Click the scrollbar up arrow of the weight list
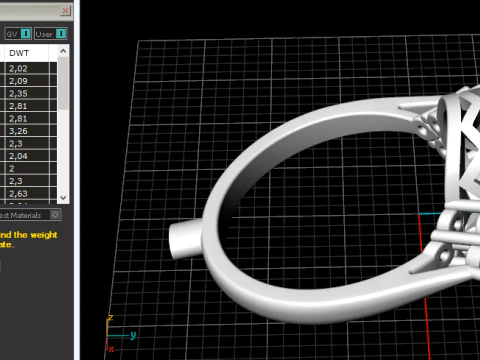 tap(63, 51)
